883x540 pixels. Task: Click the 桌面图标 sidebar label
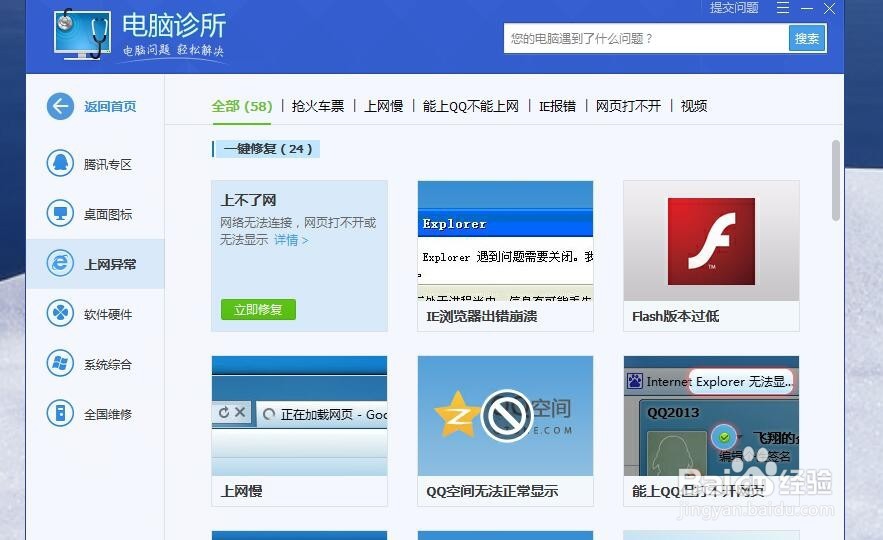click(x=108, y=214)
